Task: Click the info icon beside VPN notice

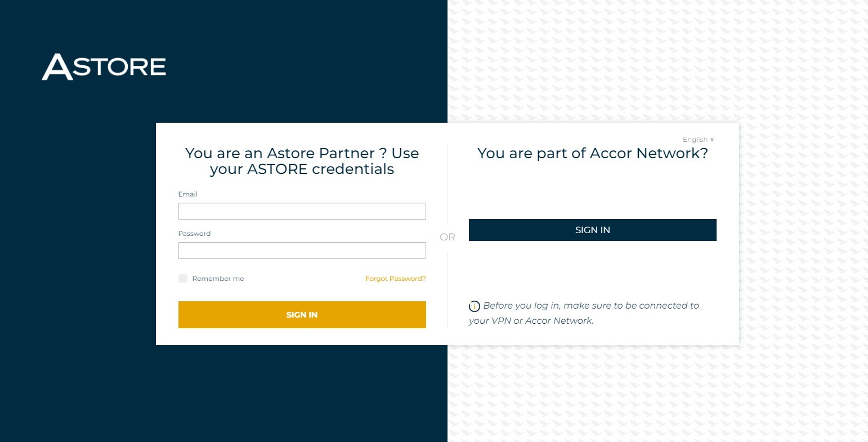Action: click(x=475, y=306)
